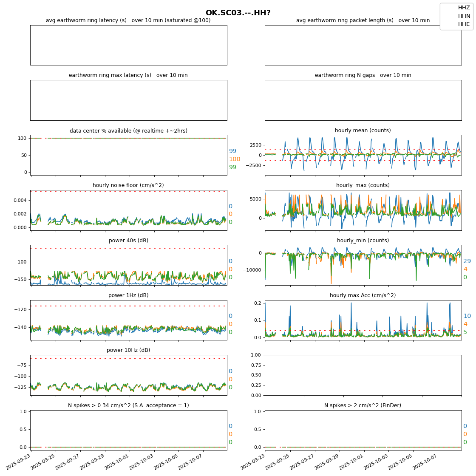476x476 pixels.
Task: Click the data center % available plot
Action: pos(128,155)
